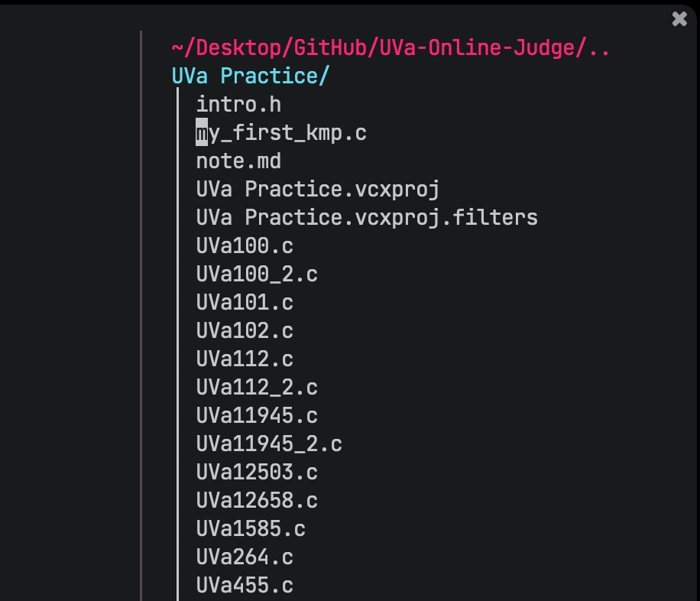700x601 pixels.
Task: Open UVa11945.c in the tree
Action: (x=257, y=415)
